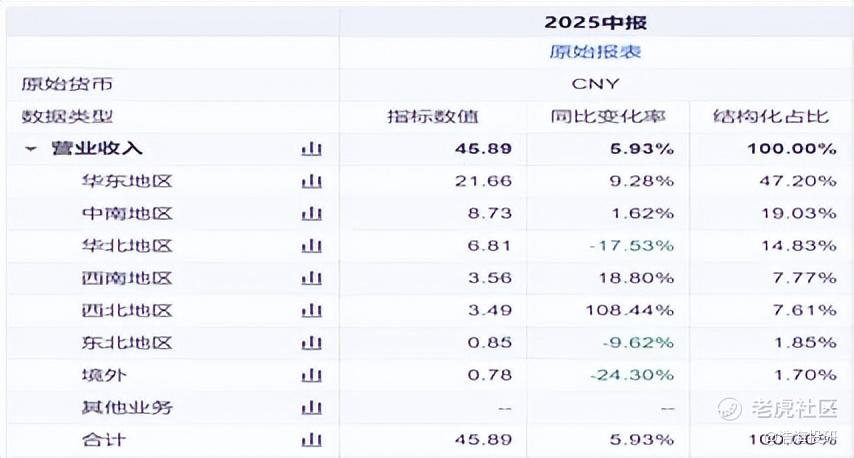
Task: Select the 西北地区 row label
Action: click(127, 310)
